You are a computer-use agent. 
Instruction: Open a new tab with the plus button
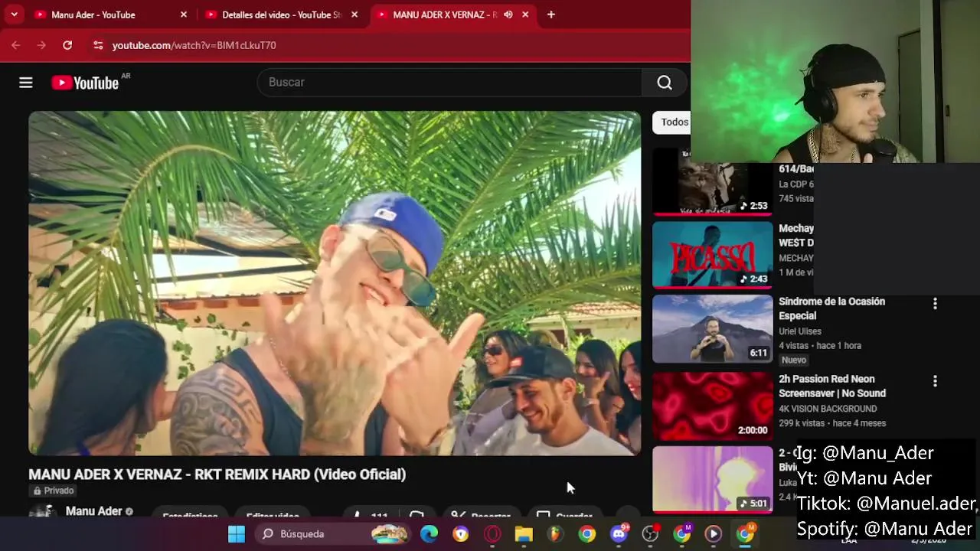click(551, 15)
